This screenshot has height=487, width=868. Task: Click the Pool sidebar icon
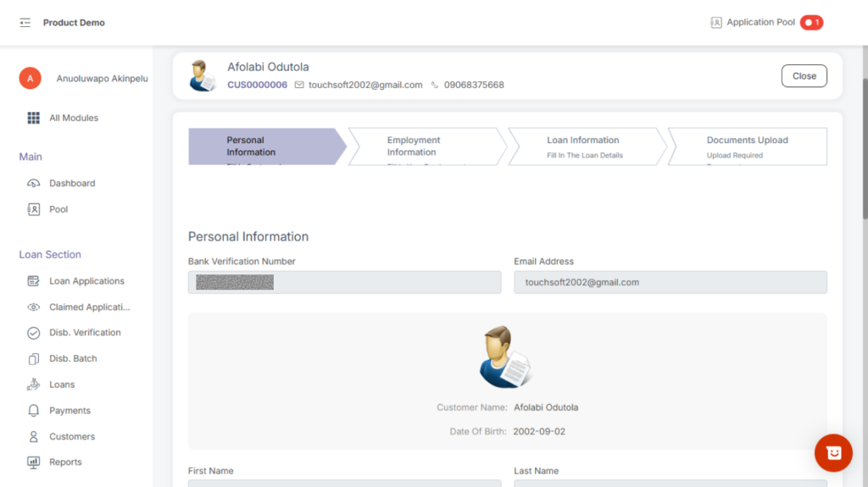[x=34, y=209]
